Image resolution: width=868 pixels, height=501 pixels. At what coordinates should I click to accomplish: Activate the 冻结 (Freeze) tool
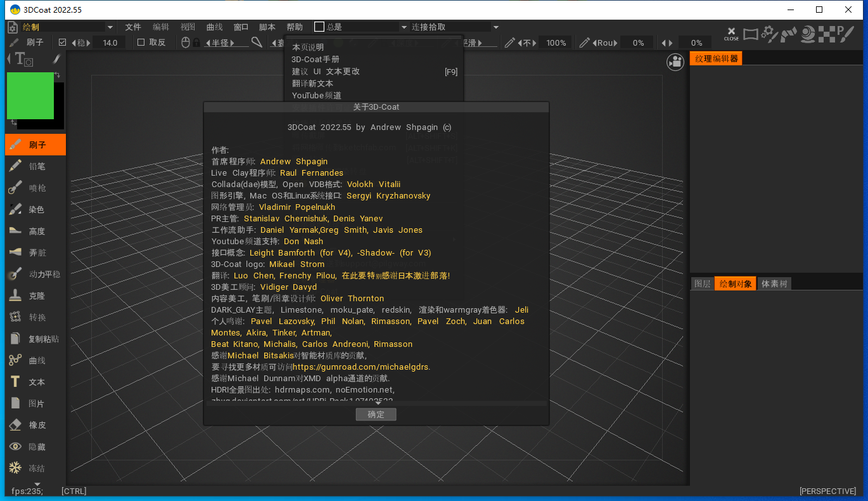tap(35, 468)
